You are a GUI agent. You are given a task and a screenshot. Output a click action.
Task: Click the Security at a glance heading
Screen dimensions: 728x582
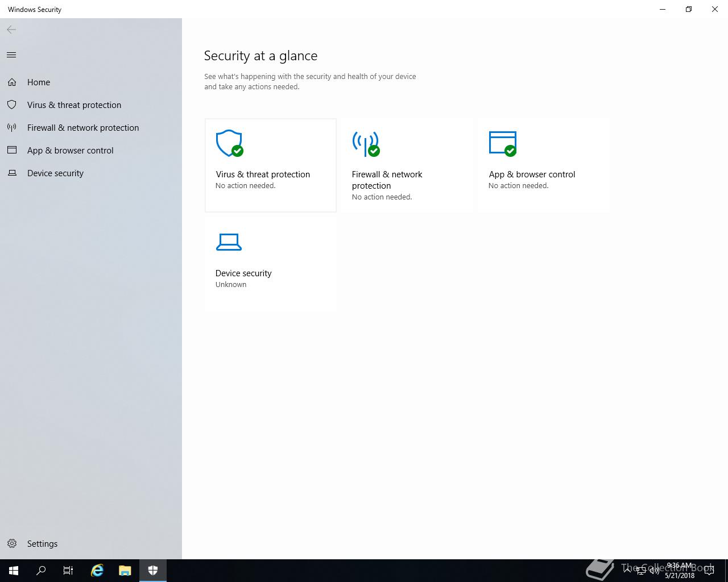260,56
